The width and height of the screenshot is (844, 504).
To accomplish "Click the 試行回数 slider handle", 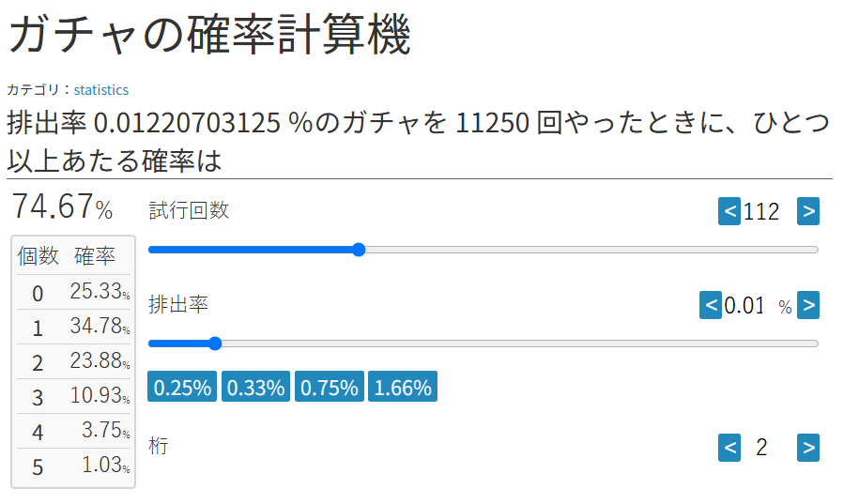I will click(x=359, y=250).
